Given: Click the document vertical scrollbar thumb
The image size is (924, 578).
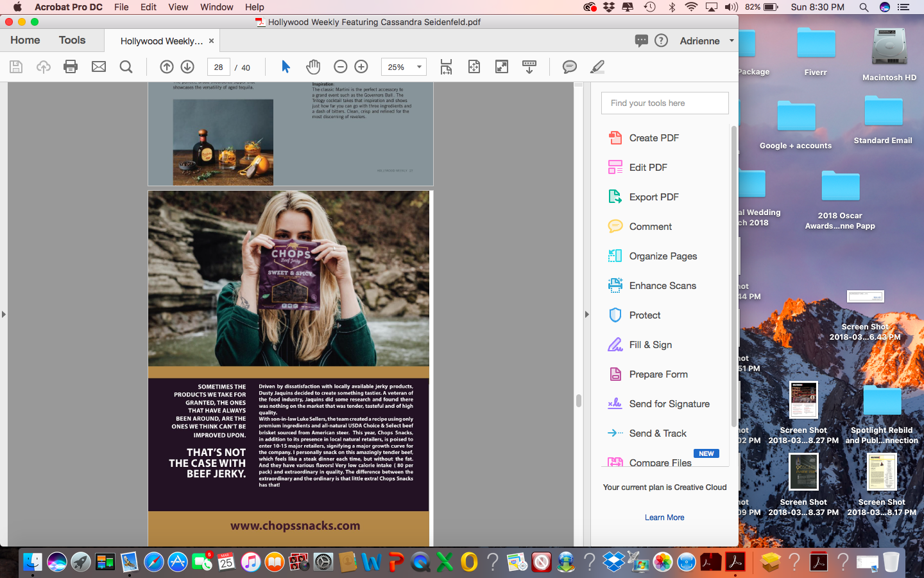Looking at the screenshot, I should coord(579,401).
